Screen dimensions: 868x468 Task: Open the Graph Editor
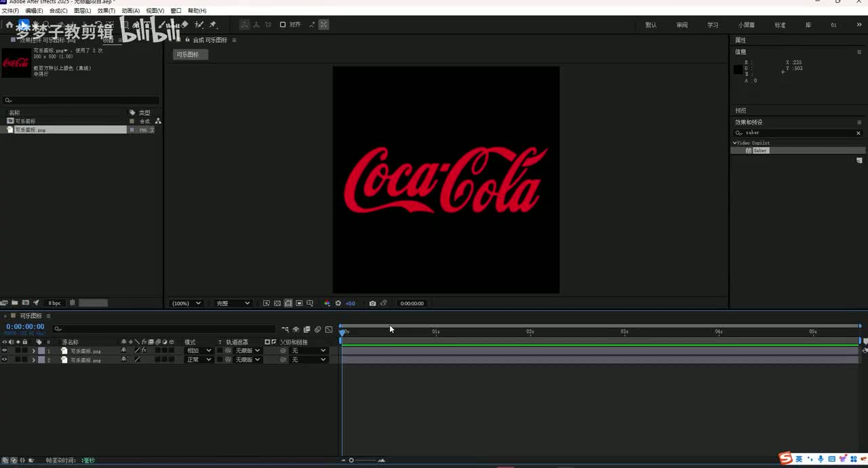[328, 330]
